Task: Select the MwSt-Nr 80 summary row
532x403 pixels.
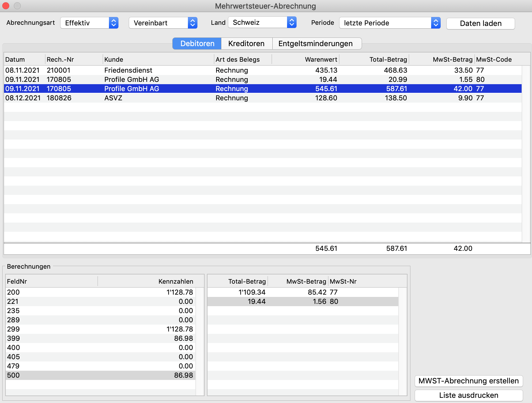Action: pyautogui.click(x=303, y=302)
